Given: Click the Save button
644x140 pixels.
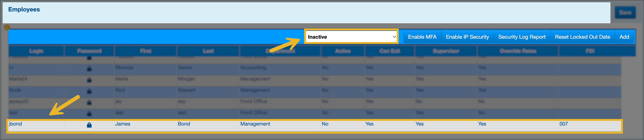Looking at the screenshot, I should pos(625,12).
